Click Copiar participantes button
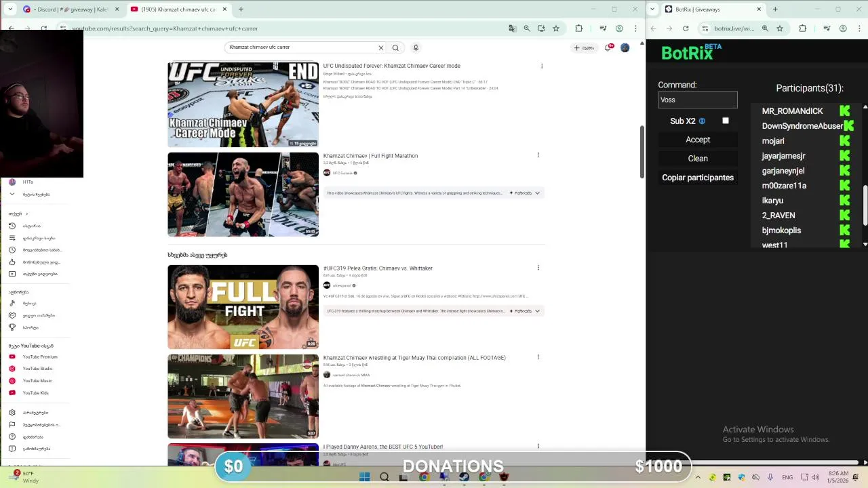Viewport: 868px width, 488px height. [698, 178]
